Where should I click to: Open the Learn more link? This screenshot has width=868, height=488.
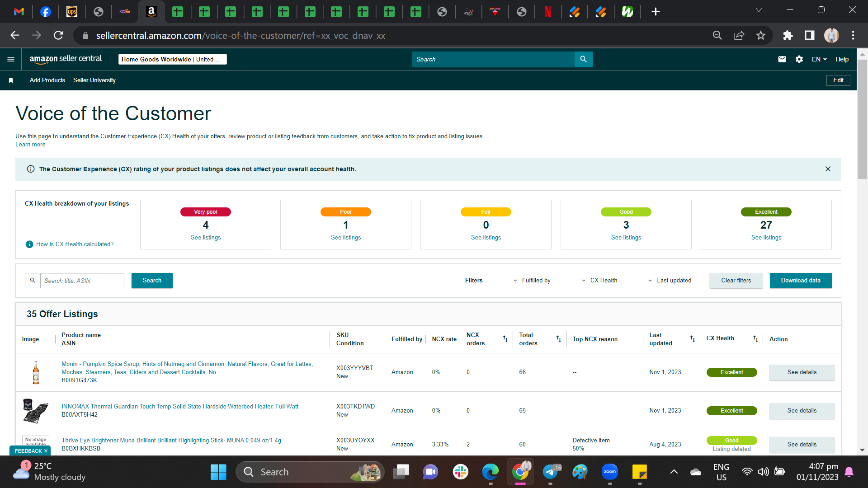click(30, 145)
